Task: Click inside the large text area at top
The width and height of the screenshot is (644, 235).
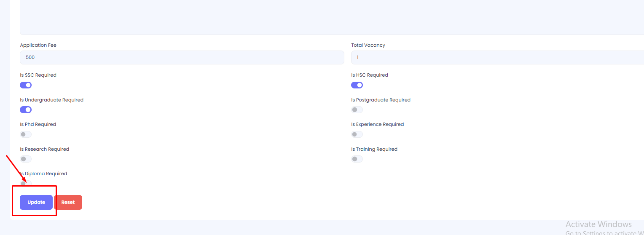Action: (x=332, y=17)
